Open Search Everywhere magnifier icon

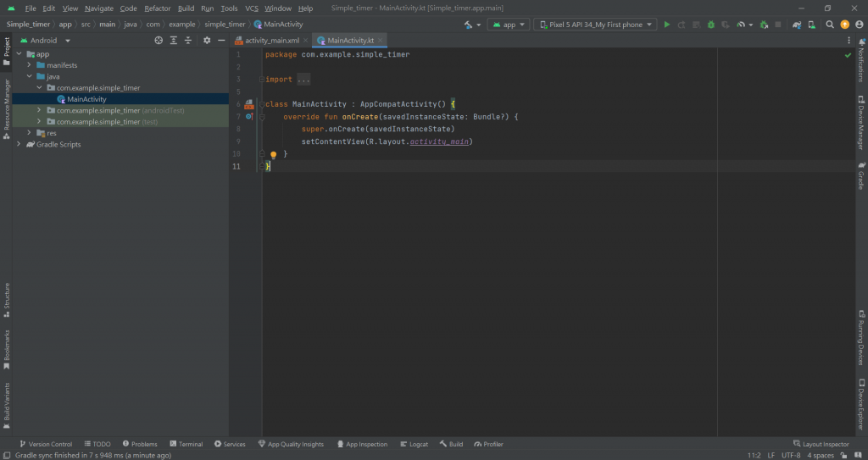pos(828,25)
